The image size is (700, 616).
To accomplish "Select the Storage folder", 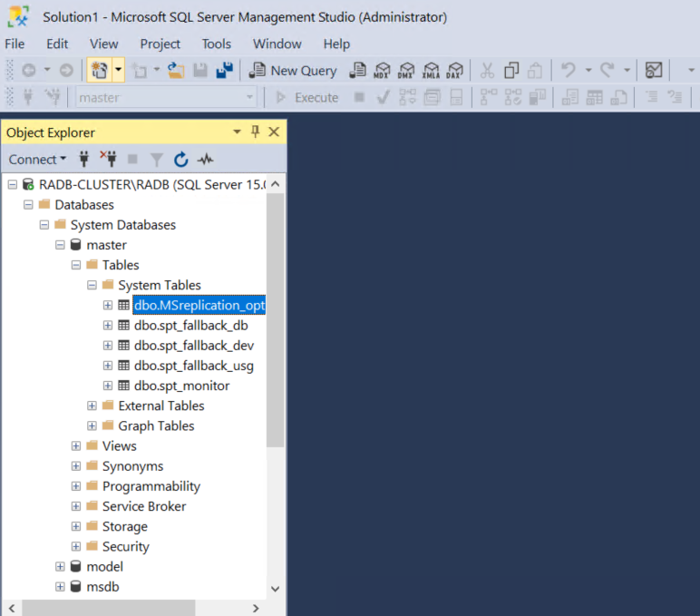I will click(124, 526).
